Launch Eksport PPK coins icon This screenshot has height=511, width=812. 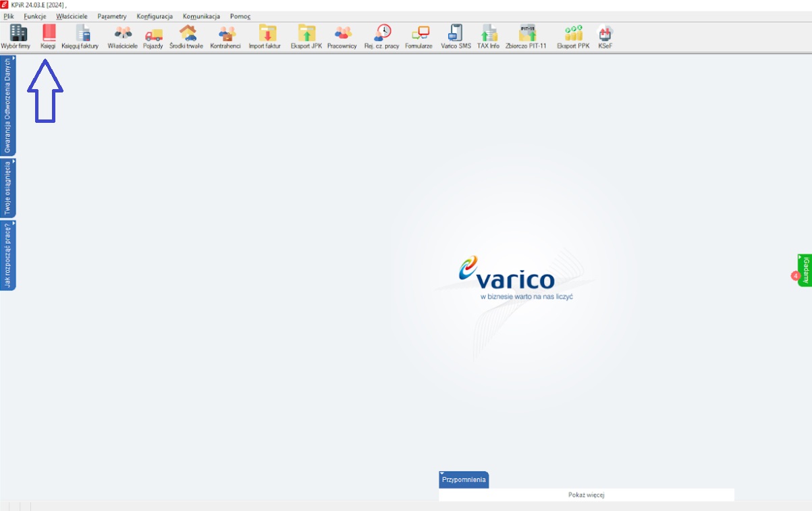click(573, 37)
